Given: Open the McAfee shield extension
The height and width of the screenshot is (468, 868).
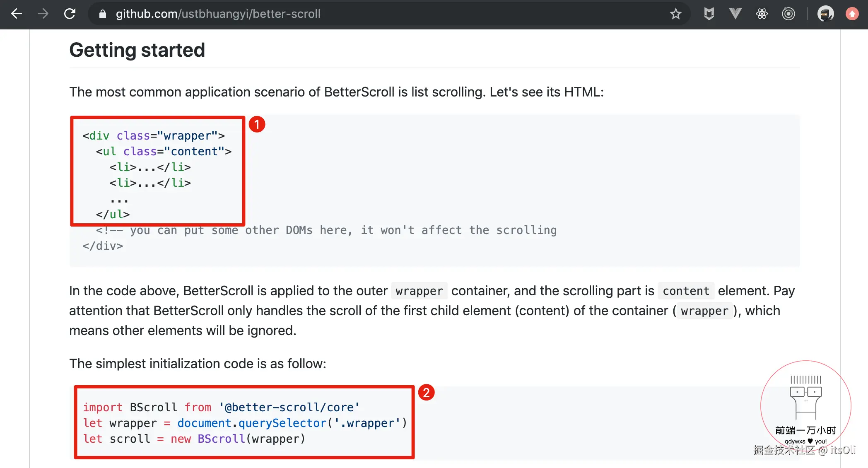Looking at the screenshot, I should 709,14.
